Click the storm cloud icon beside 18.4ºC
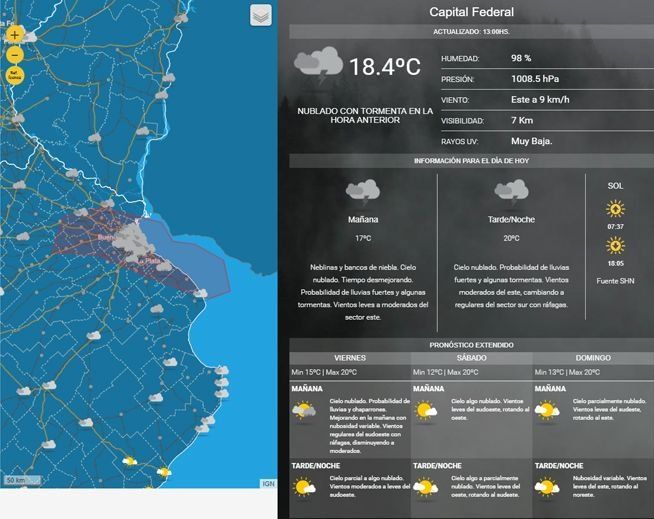654x519 pixels. [x=318, y=66]
